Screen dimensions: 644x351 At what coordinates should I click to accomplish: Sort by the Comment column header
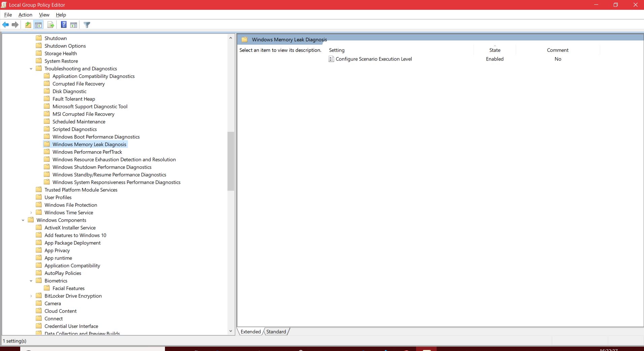[x=557, y=50]
